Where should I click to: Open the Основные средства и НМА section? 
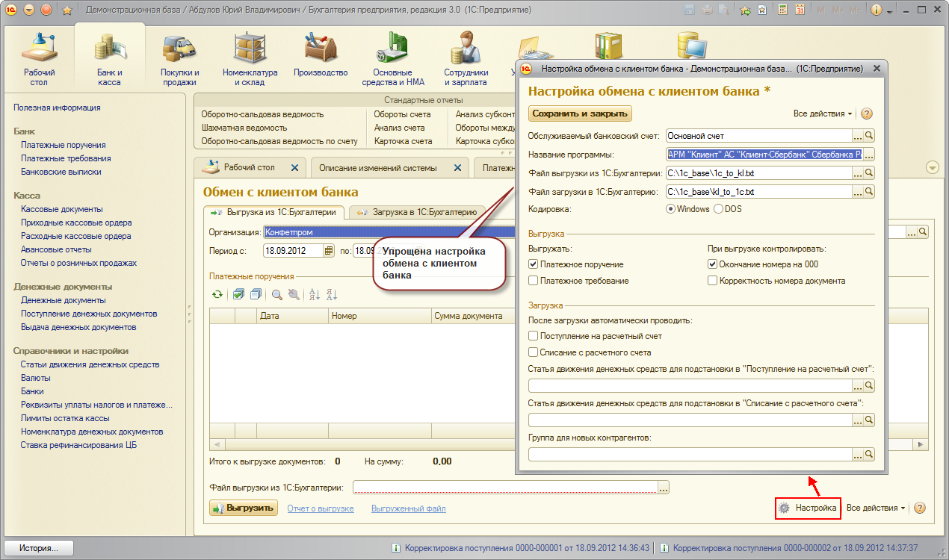pyautogui.click(x=394, y=59)
